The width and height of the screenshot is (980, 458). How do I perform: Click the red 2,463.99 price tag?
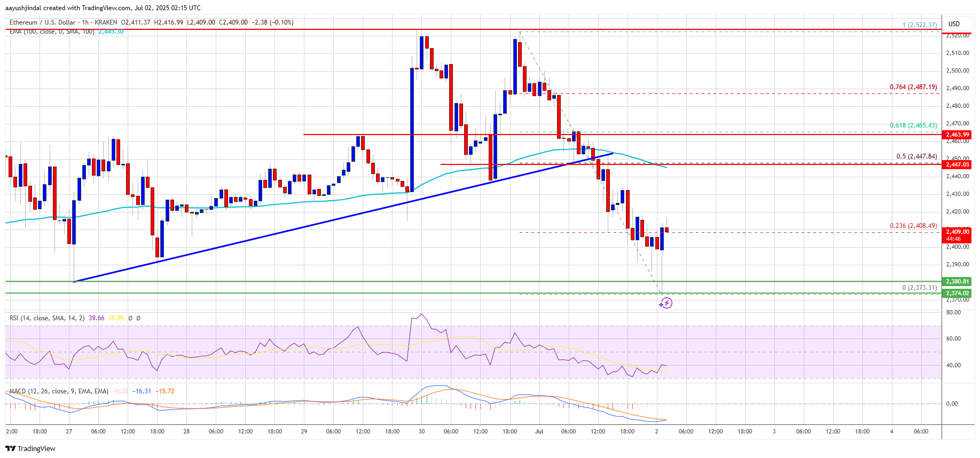click(x=957, y=135)
